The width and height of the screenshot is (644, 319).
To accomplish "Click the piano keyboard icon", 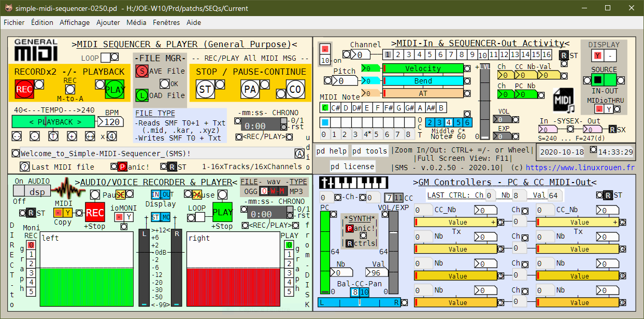I will 355,183.
